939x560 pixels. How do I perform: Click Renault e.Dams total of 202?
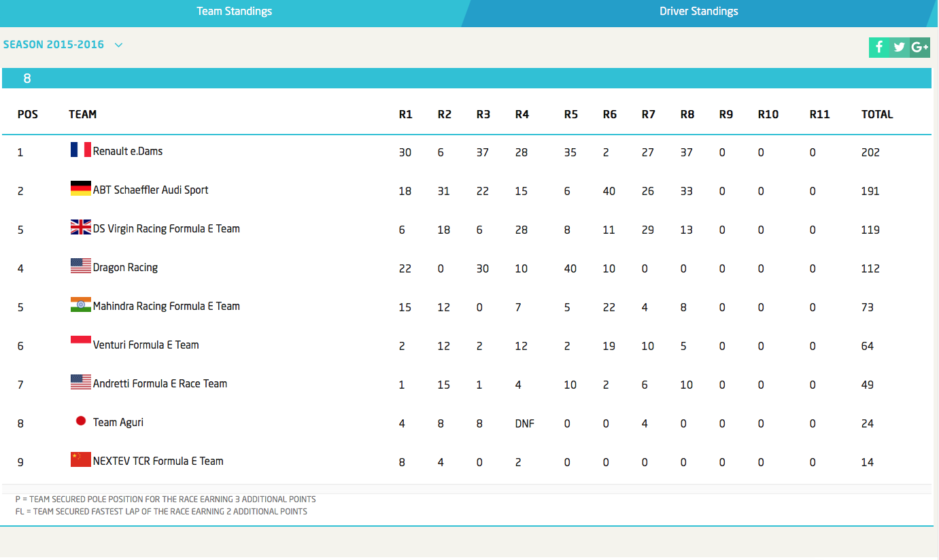[870, 152]
